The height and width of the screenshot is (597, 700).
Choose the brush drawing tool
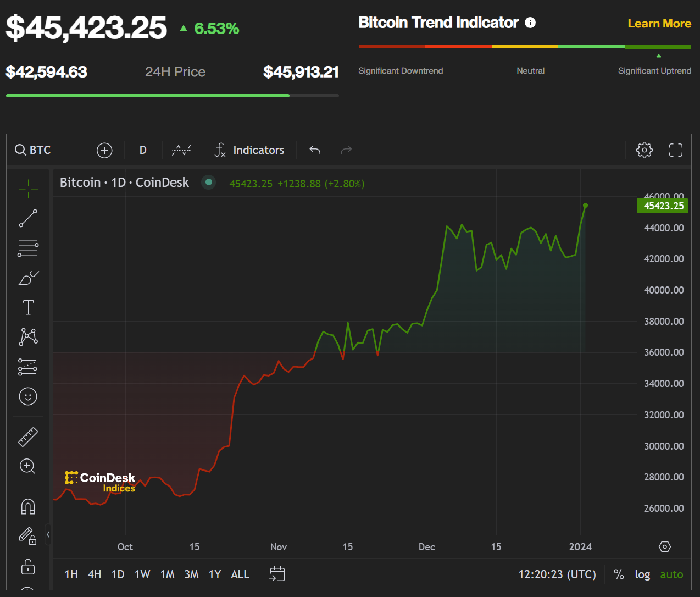point(28,278)
